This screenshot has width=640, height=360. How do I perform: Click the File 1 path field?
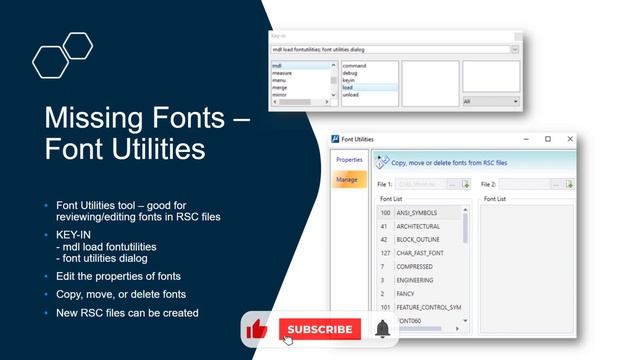(421, 184)
